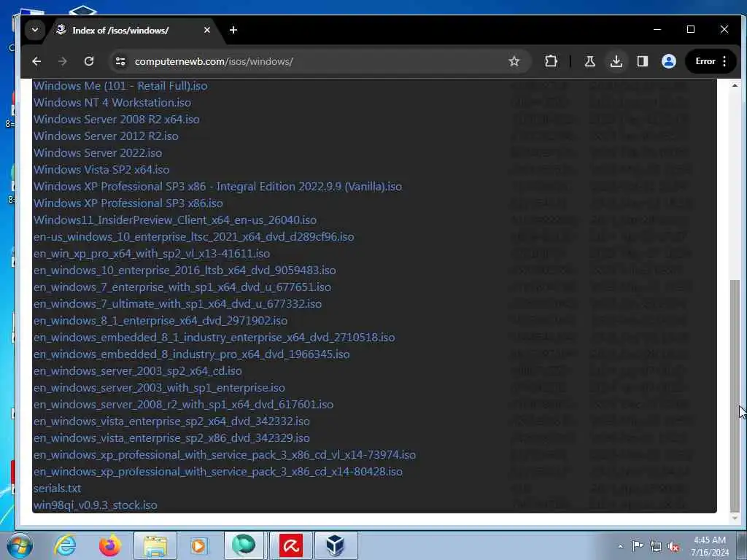Open en_windows_embedded_8_industry_pro iso

192,354
